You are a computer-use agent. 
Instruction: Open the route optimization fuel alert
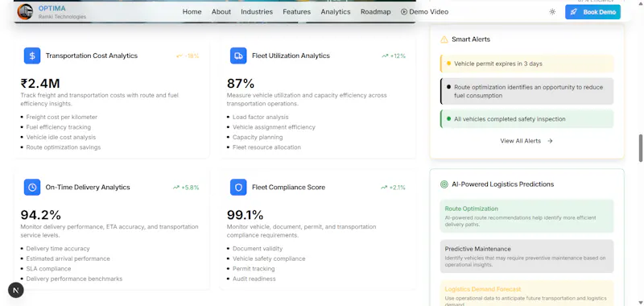(x=527, y=91)
